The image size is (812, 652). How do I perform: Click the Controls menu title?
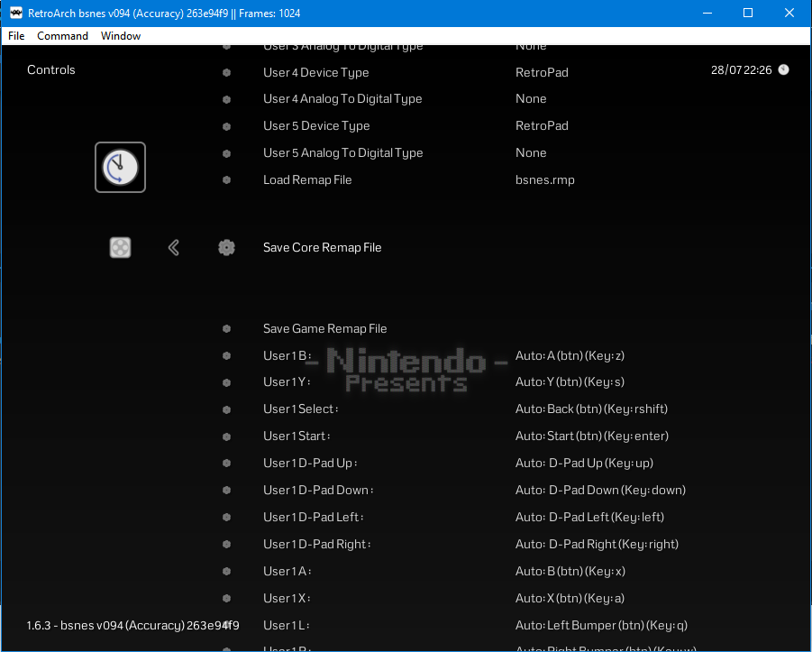(50, 70)
